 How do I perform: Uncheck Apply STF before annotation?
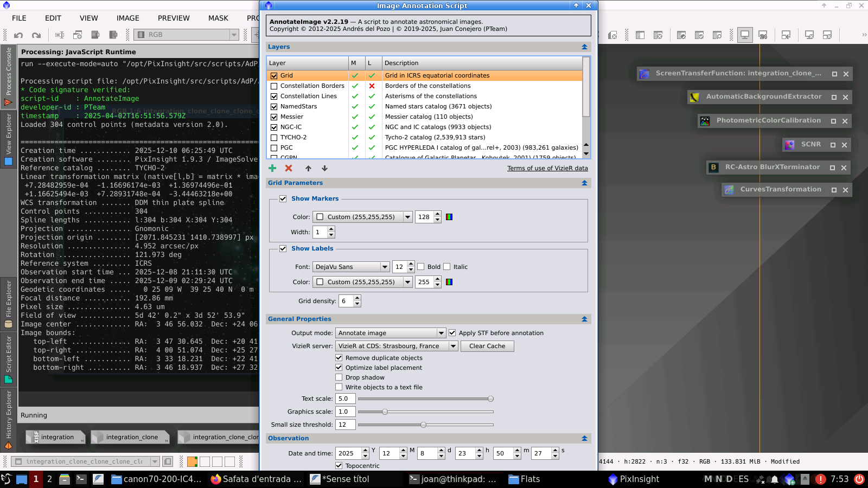(452, 333)
